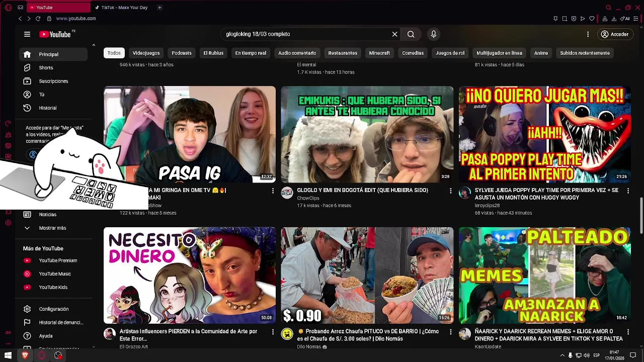
Task: Open options for ÑAARICK Y DAARICK video
Action: pyautogui.click(x=628, y=332)
